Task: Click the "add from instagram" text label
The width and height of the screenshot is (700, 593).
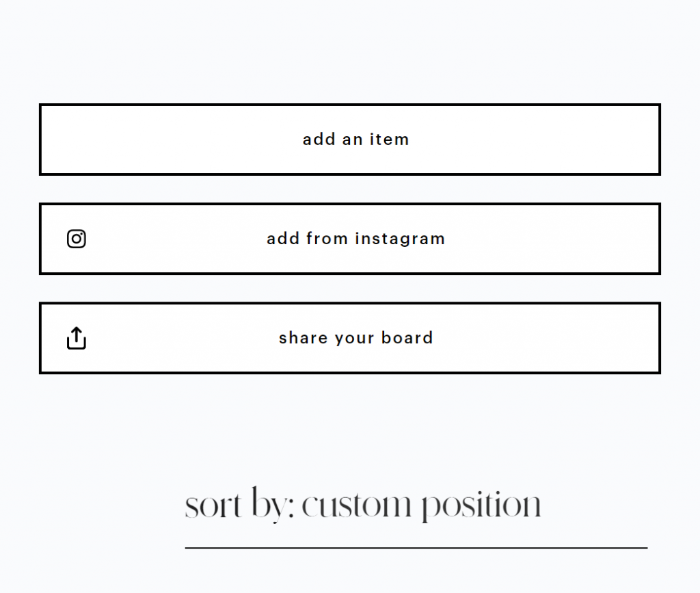Action: pos(355,239)
